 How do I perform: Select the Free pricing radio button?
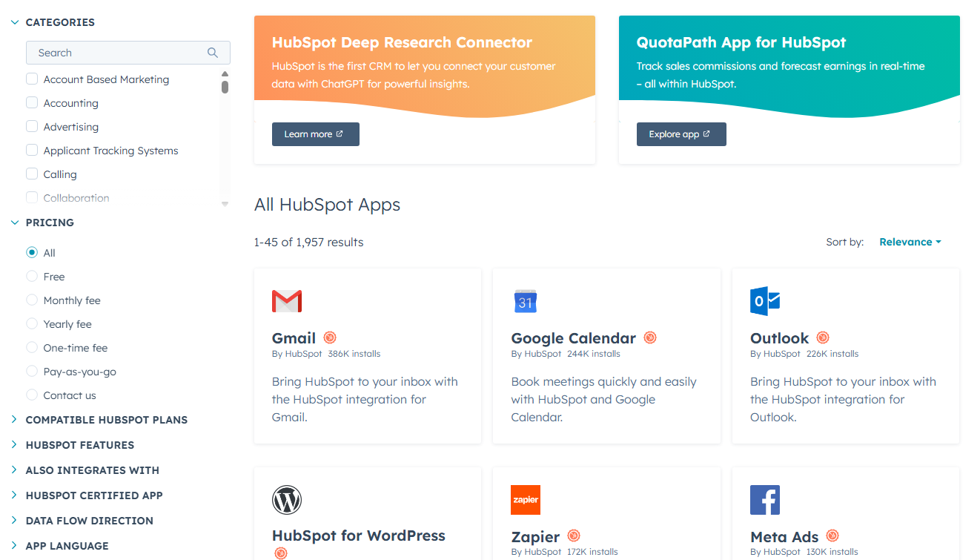(32, 277)
